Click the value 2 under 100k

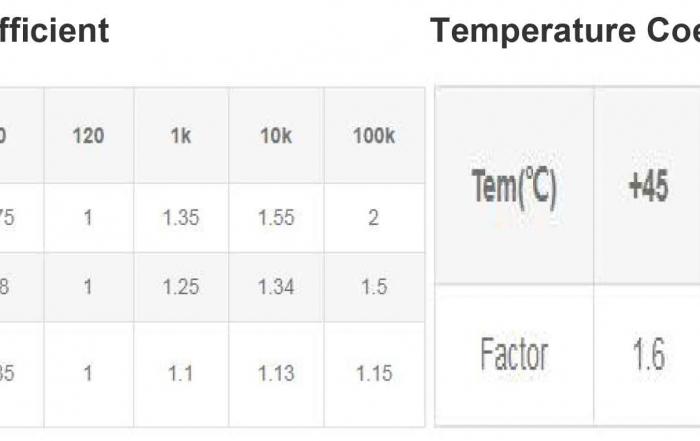coord(373,218)
